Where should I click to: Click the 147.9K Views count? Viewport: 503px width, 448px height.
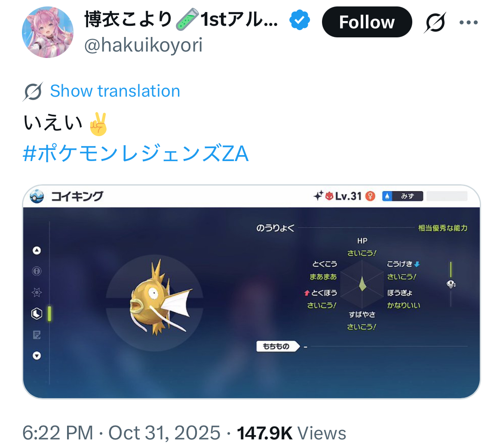click(291, 433)
